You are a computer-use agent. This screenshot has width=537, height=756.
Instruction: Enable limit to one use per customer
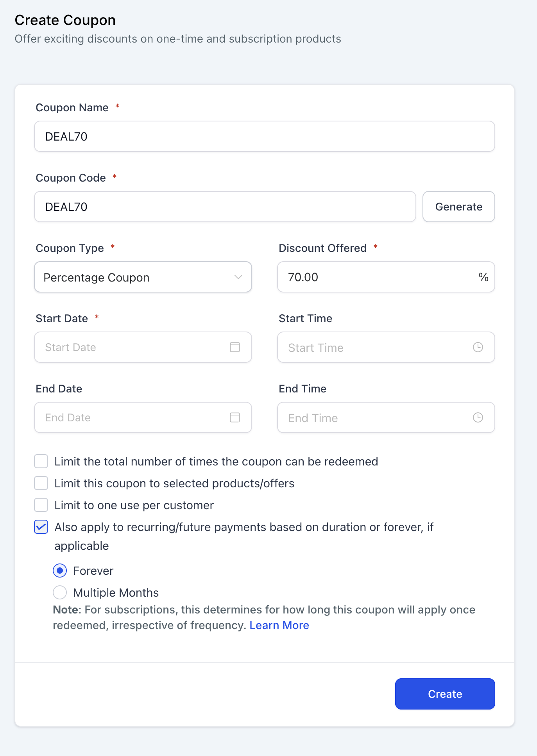41,505
